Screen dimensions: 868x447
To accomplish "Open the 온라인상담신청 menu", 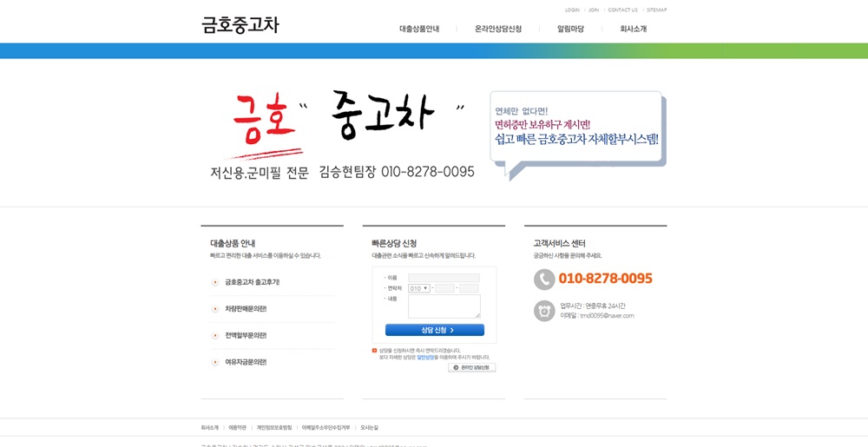I will point(498,29).
